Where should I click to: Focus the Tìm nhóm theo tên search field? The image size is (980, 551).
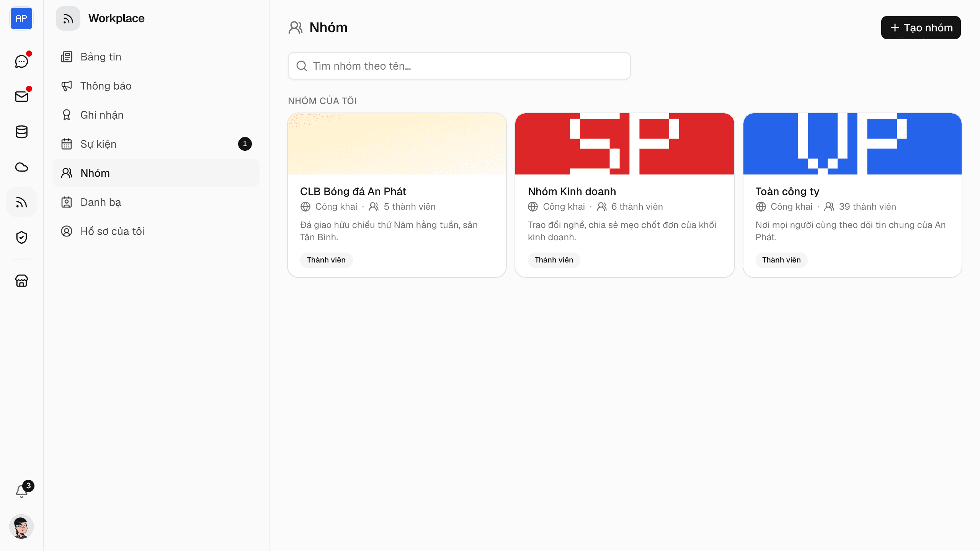[459, 66]
